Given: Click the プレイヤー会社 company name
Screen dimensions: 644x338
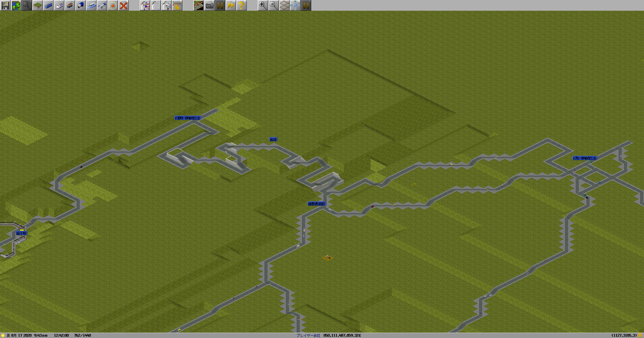Looking at the screenshot, I should [308, 335].
